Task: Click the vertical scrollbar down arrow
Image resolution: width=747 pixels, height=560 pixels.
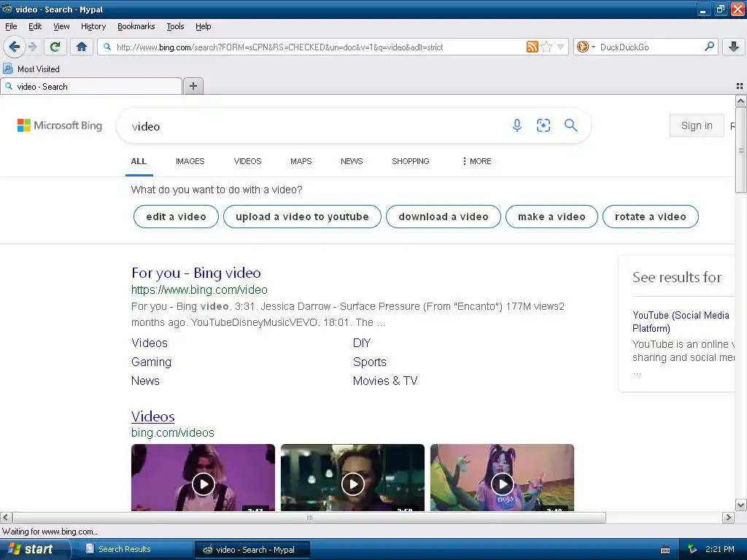Action: [x=741, y=505]
